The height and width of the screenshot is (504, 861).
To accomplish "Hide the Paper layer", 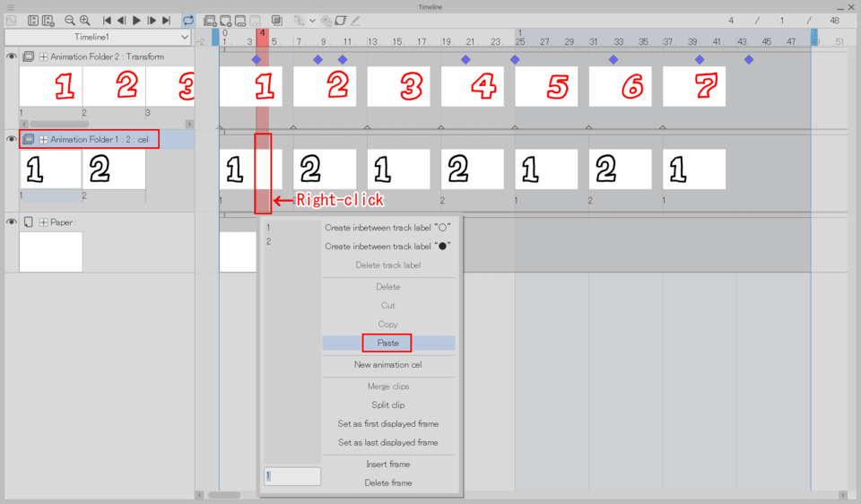I will pos(11,222).
